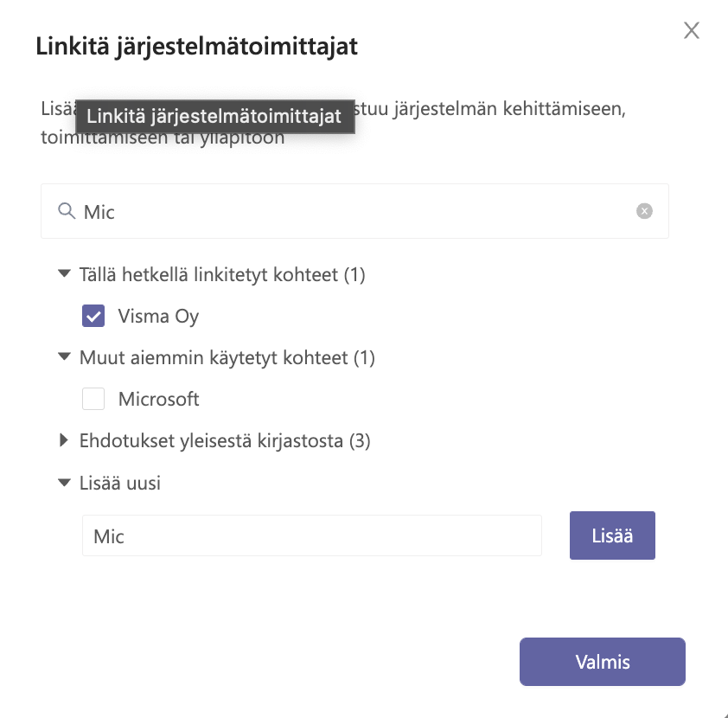Select the Visma Oy label text

(x=158, y=317)
